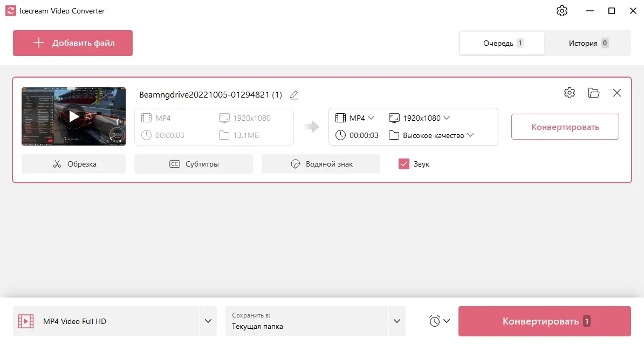Click the Обрезка trim button
The width and height of the screenshot is (644, 345).
pos(73,164)
